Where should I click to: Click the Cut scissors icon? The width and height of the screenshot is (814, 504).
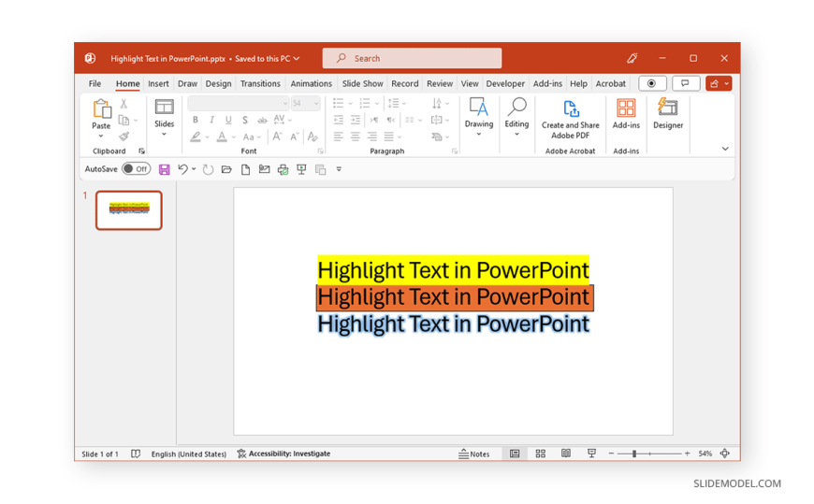124,104
